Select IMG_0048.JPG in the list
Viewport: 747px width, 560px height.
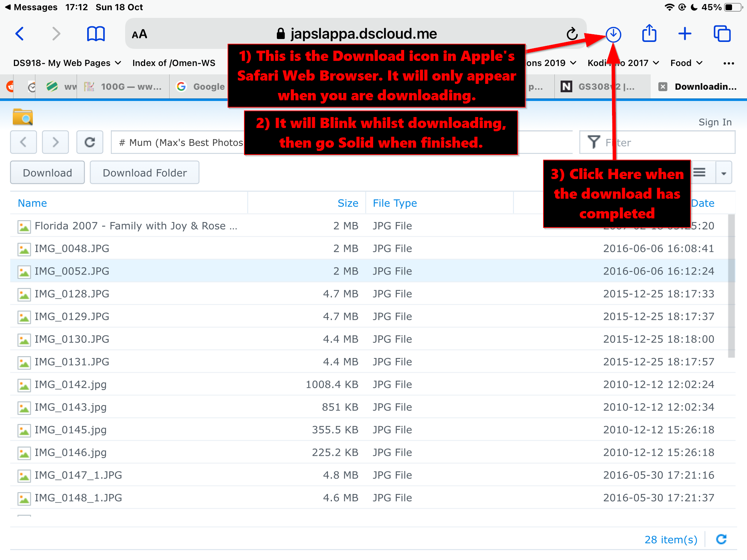point(369,248)
